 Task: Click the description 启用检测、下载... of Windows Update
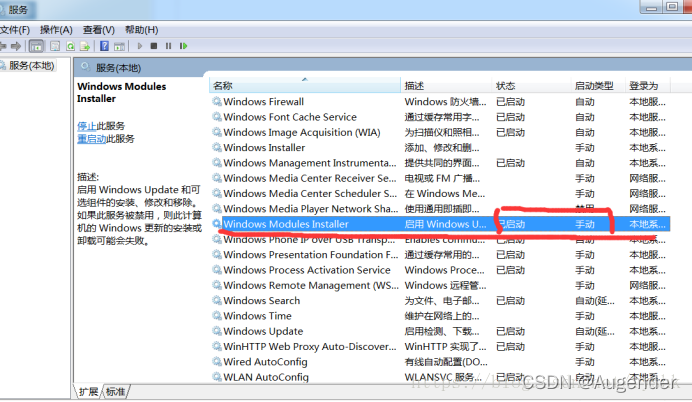coord(442,331)
